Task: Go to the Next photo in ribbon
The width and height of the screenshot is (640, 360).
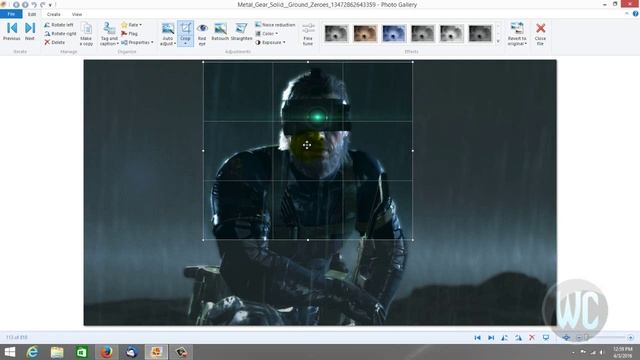Action: click(30, 31)
